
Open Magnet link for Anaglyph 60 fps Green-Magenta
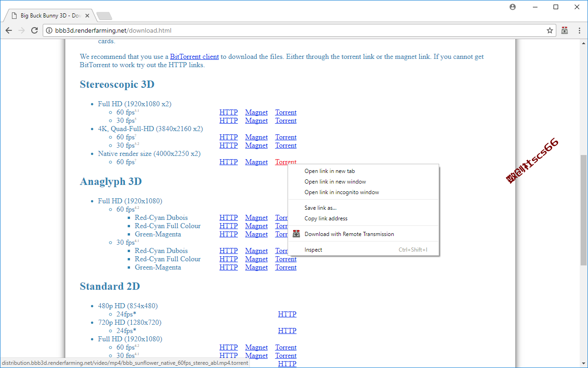[256, 234]
